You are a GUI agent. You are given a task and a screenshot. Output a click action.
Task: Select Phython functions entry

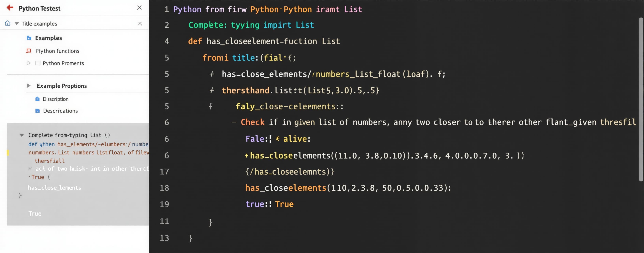pos(57,51)
